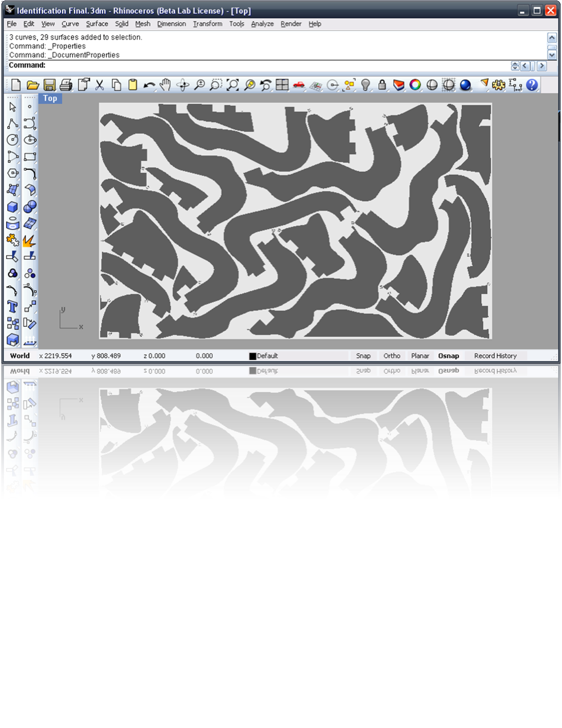Click the light bulb Hide objects icon

[x=365, y=85]
